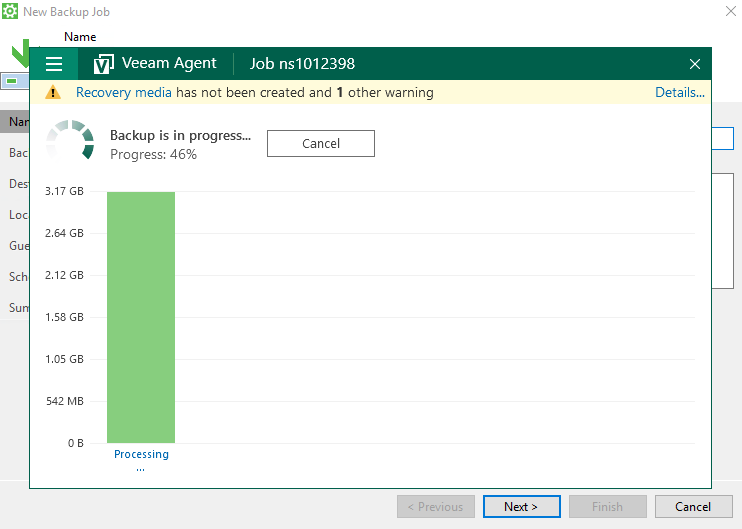The width and height of the screenshot is (742, 529).
Task: Click Next in the New Backup Job wizard
Action: (521, 507)
